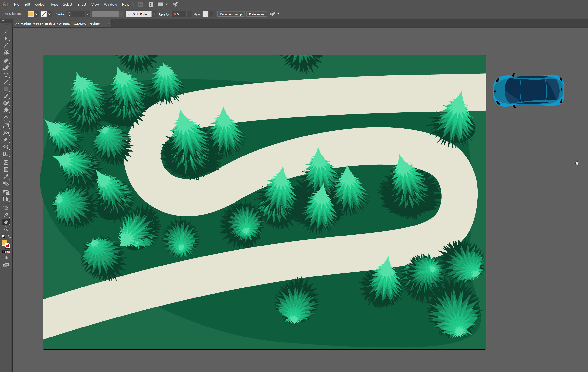Click the Preferences button
The width and height of the screenshot is (588, 372).
[256, 14]
